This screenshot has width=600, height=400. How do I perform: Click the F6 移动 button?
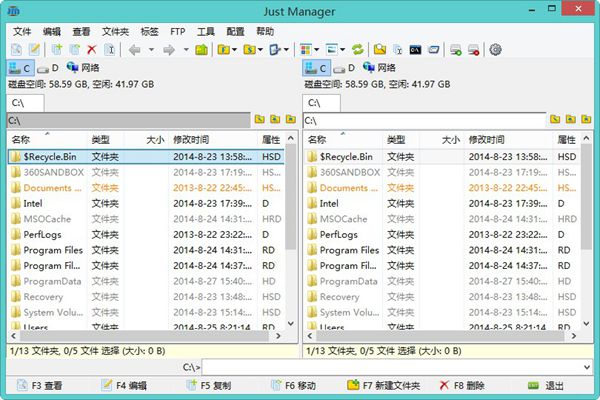tap(293, 385)
